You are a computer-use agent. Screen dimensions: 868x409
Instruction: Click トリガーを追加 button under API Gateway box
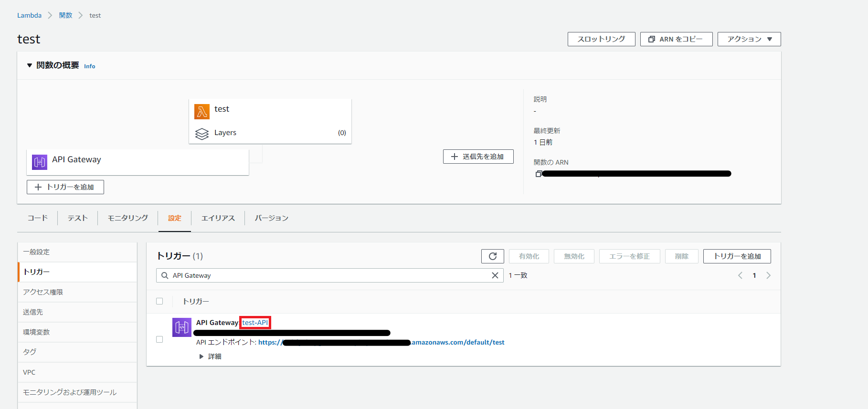[x=65, y=187]
